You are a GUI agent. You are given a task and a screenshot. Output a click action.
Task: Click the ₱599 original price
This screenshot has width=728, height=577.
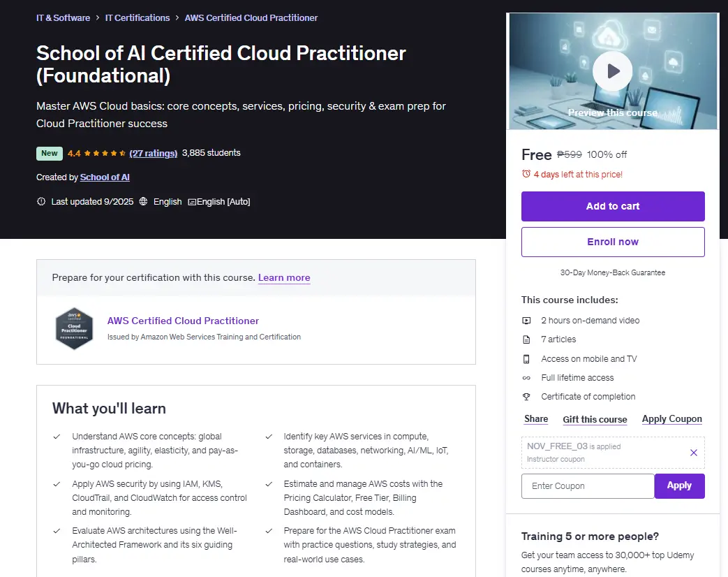570,154
